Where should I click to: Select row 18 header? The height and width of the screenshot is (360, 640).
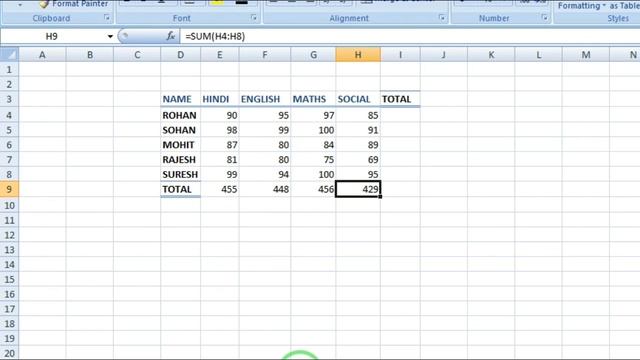point(9,324)
